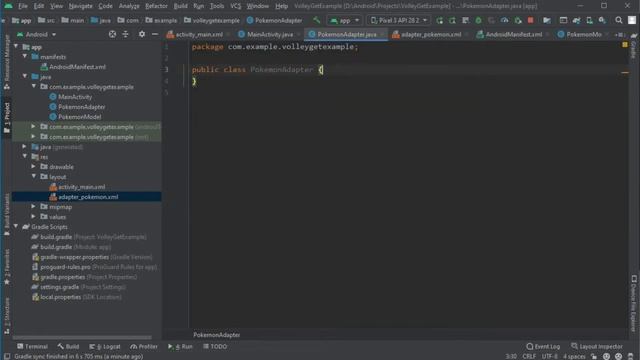Click the red Stop button icon

point(530,20)
